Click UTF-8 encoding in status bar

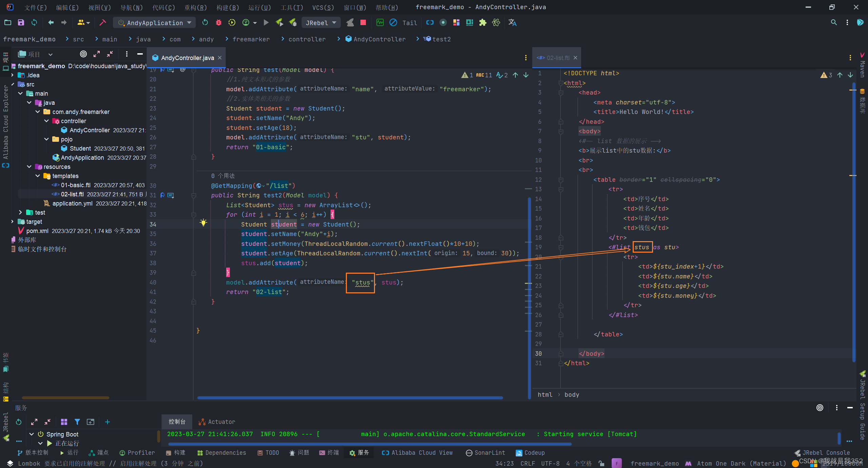[x=550, y=464]
